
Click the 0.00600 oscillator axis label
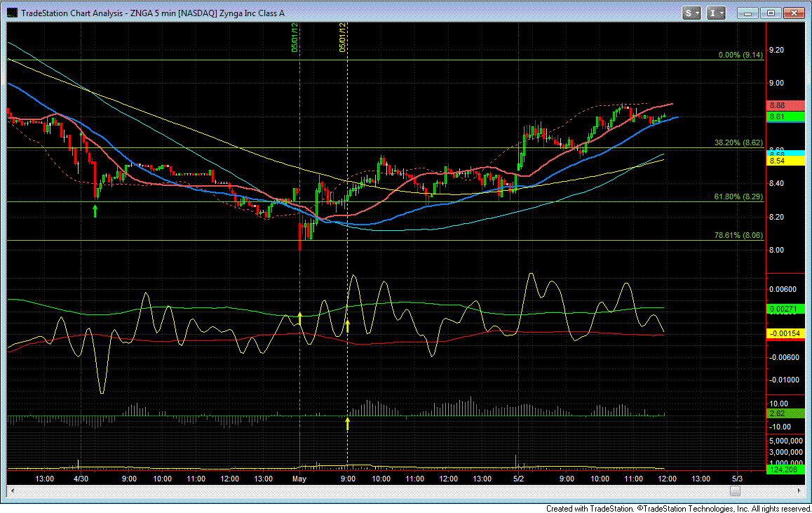[x=783, y=289]
